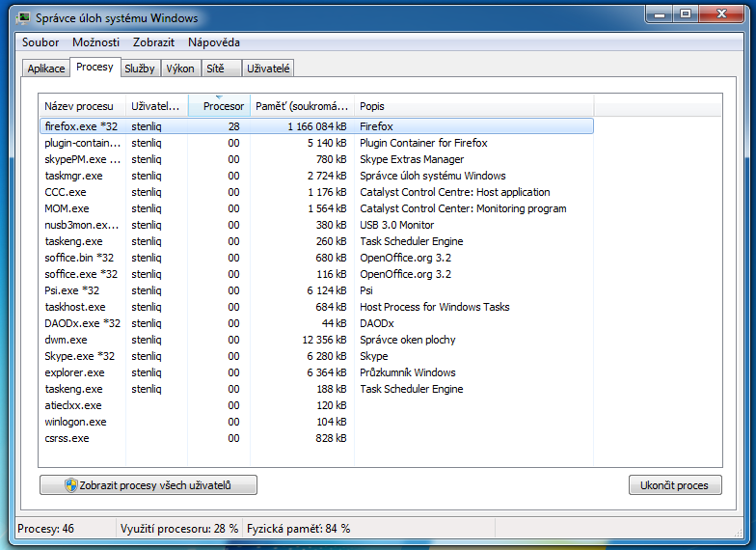Select the skypePM.exe process row
This screenshot has height=550, width=756.
(316, 159)
